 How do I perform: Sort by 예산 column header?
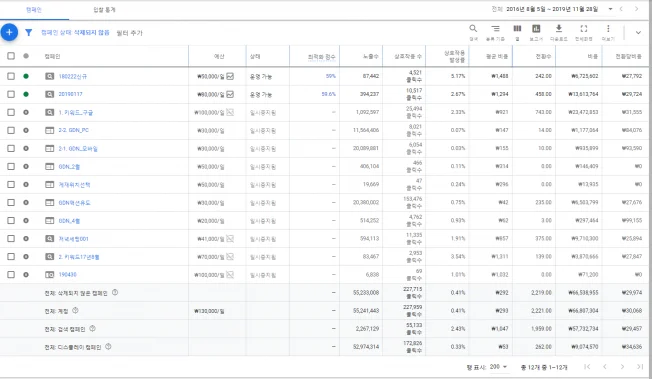coord(219,56)
